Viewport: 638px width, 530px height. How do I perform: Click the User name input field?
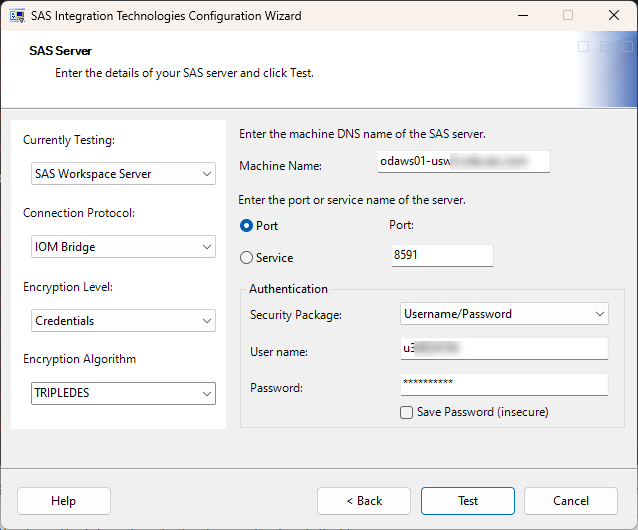tap(504, 348)
